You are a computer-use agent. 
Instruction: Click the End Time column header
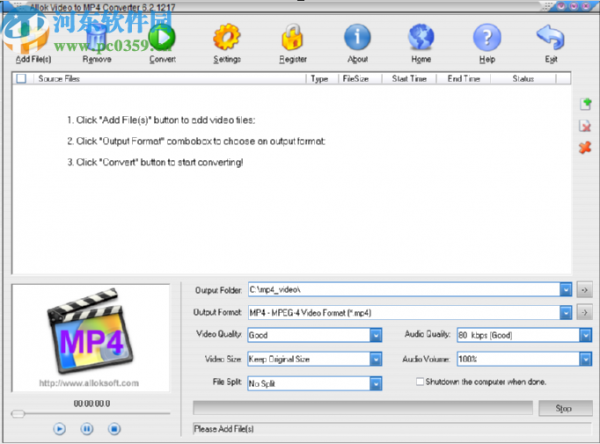click(463, 78)
